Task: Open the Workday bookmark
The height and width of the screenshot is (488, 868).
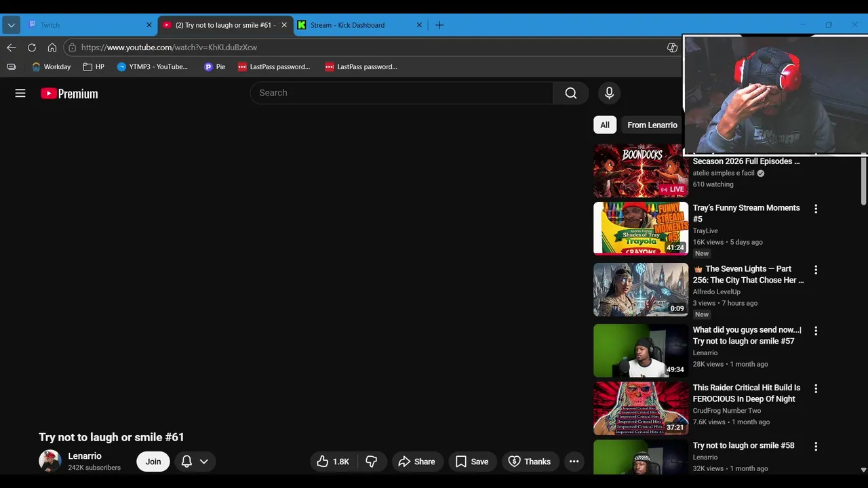Action: click(x=51, y=66)
